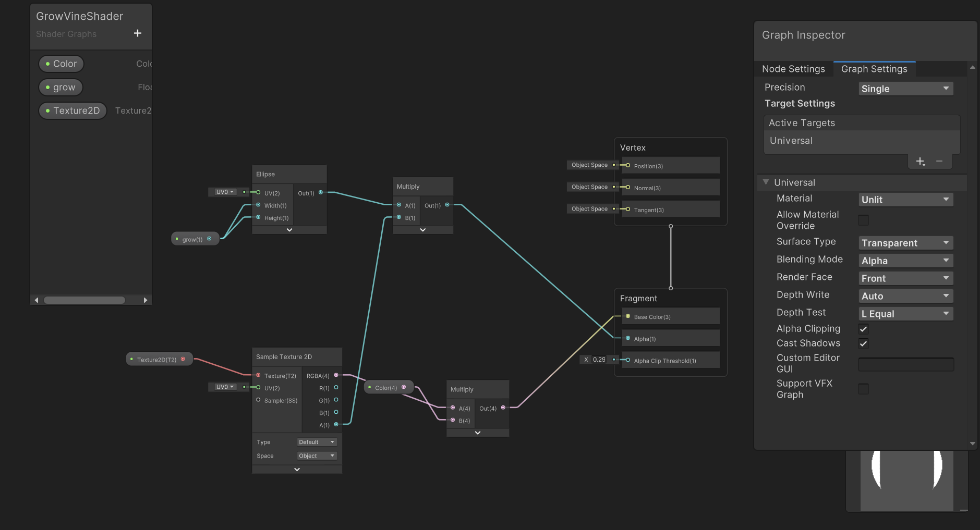Image resolution: width=980 pixels, height=530 pixels.
Task: Click the plus icon to add blackboard property
Action: pos(138,33)
